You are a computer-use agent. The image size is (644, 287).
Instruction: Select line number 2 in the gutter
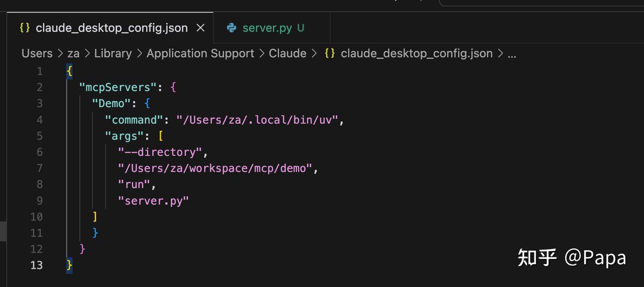(40, 87)
